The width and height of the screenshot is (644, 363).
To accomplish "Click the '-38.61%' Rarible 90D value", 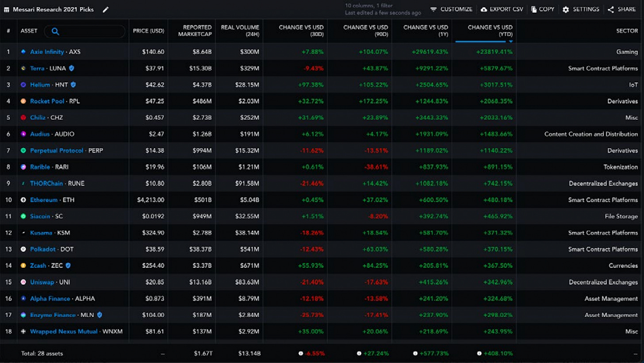I will (376, 167).
